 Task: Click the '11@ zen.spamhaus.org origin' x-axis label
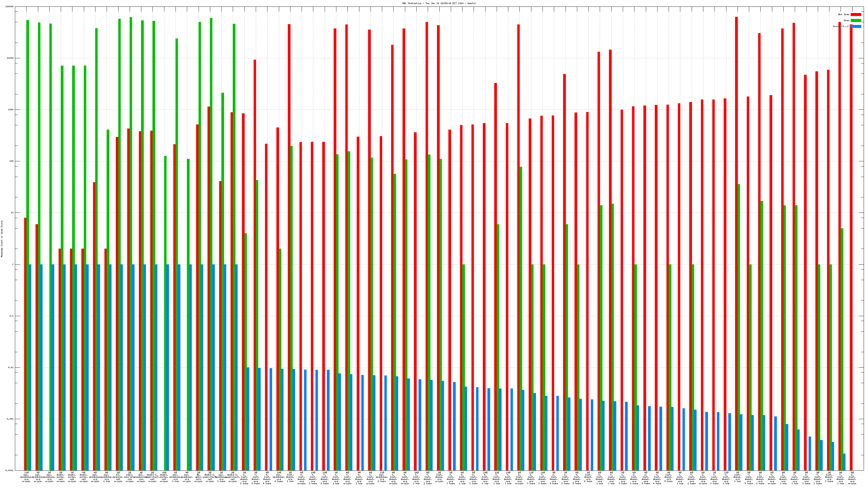point(26,477)
